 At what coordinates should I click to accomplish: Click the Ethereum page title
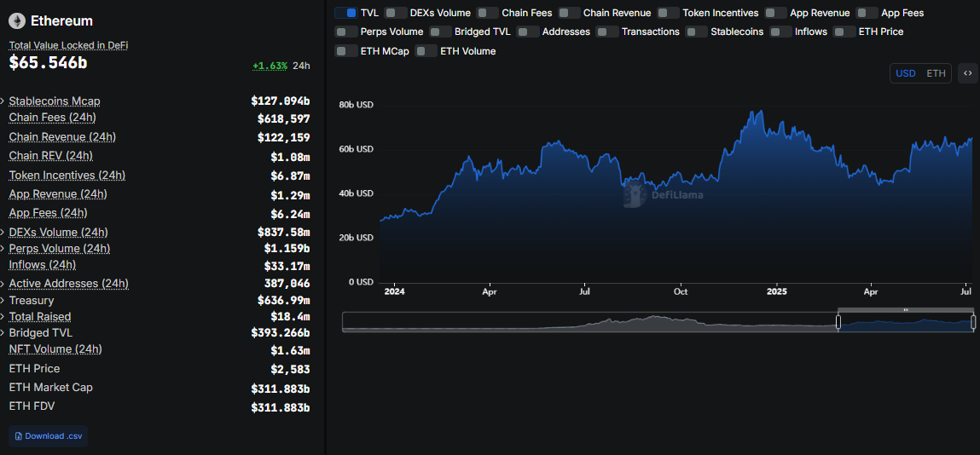[62, 20]
